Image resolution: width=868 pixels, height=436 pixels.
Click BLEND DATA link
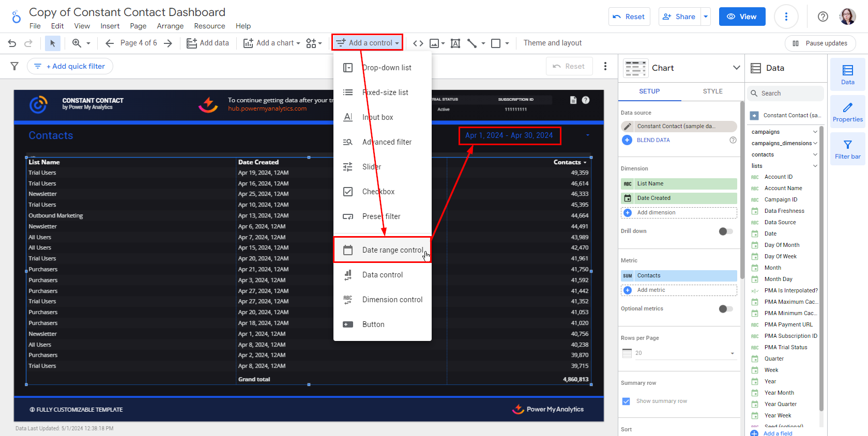pos(653,140)
